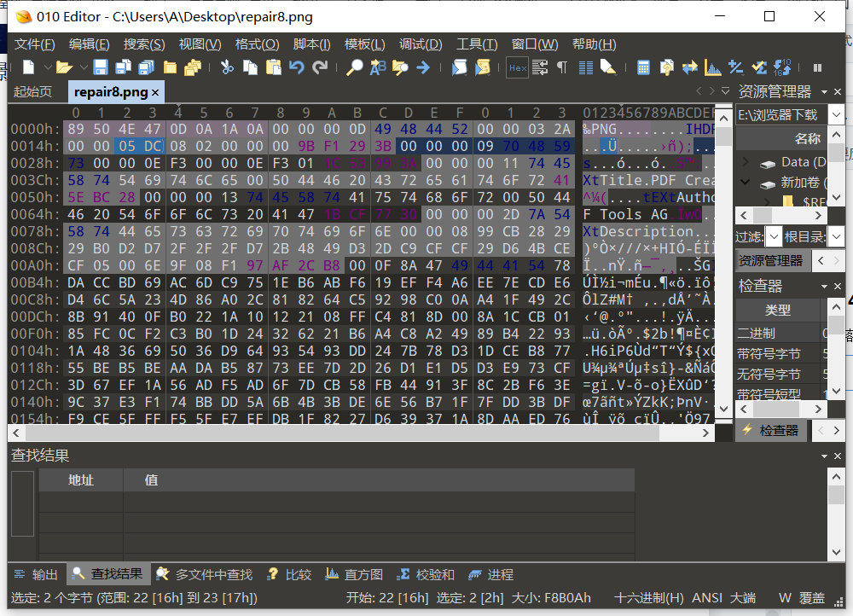This screenshot has width=853, height=616.
Task: Click the Run Script scroll icon
Action: point(459,67)
